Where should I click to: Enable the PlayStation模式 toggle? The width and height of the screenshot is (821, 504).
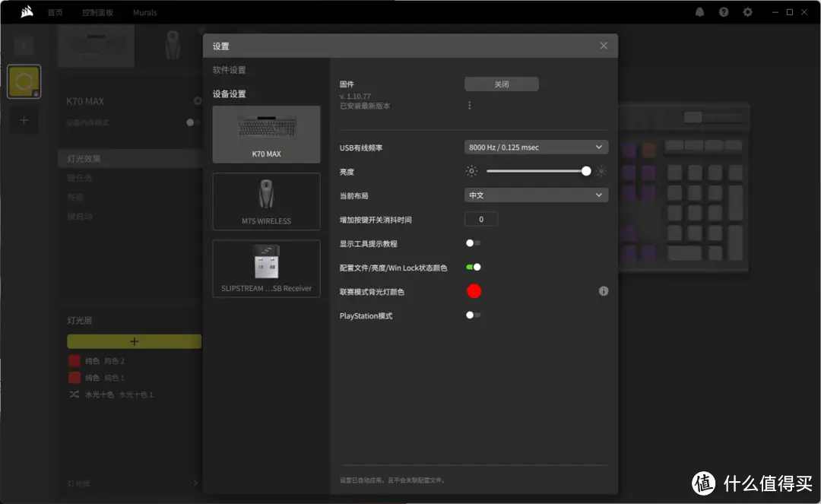pyautogui.click(x=474, y=315)
